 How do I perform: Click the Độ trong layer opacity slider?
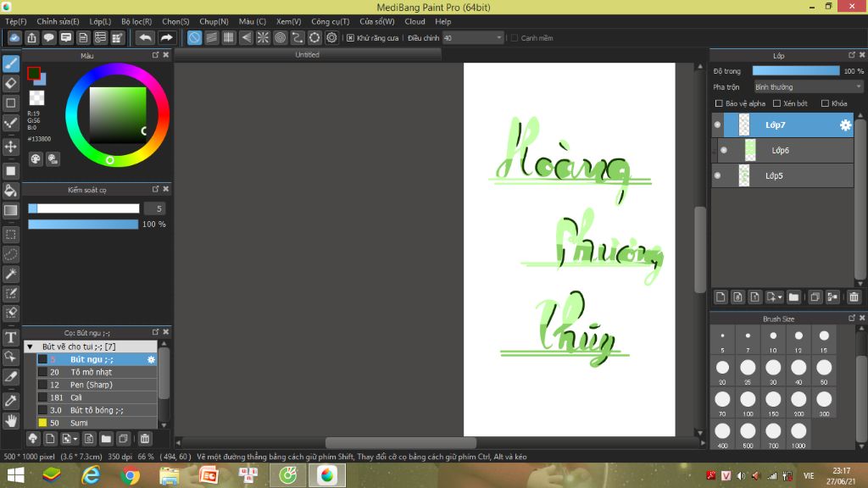pos(795,71)
